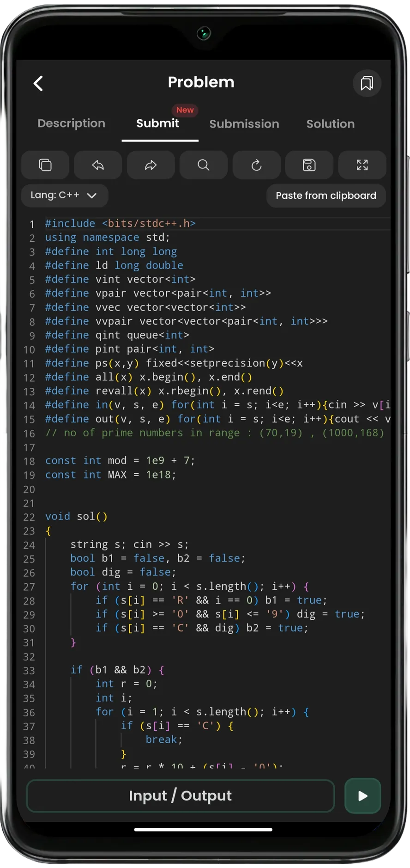Click "if (s[i] == 'C' && dig)" line
This screenshot has height=868, width=410.
point(202,628)
